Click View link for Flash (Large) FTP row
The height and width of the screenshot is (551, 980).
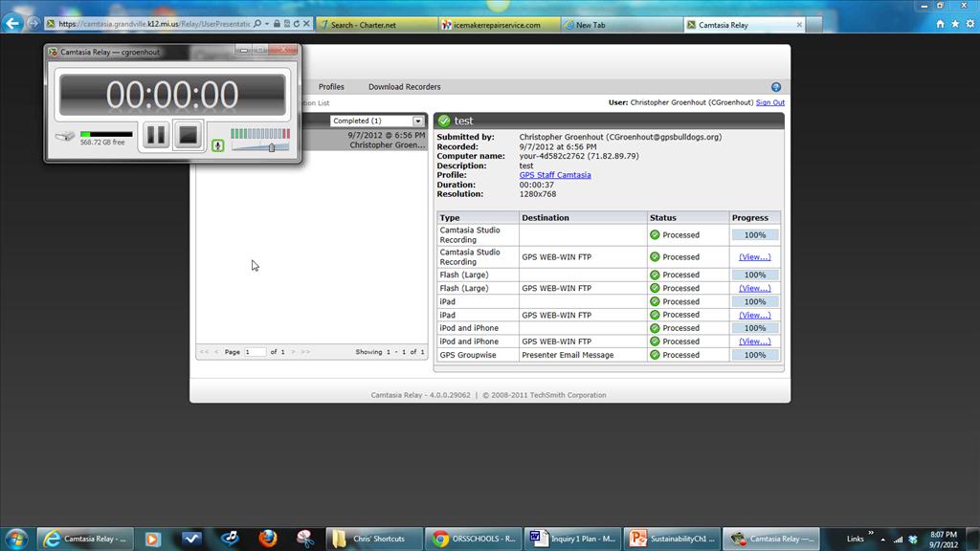point(754,288)
